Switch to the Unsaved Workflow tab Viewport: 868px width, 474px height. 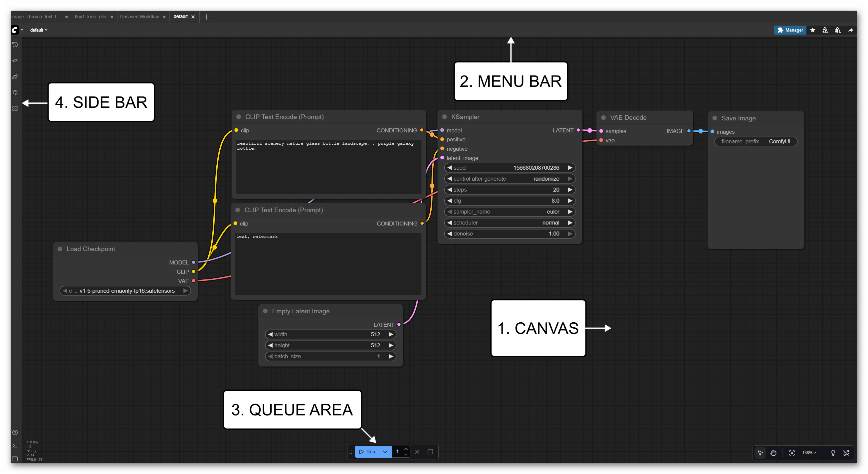[x=139, y=17]
